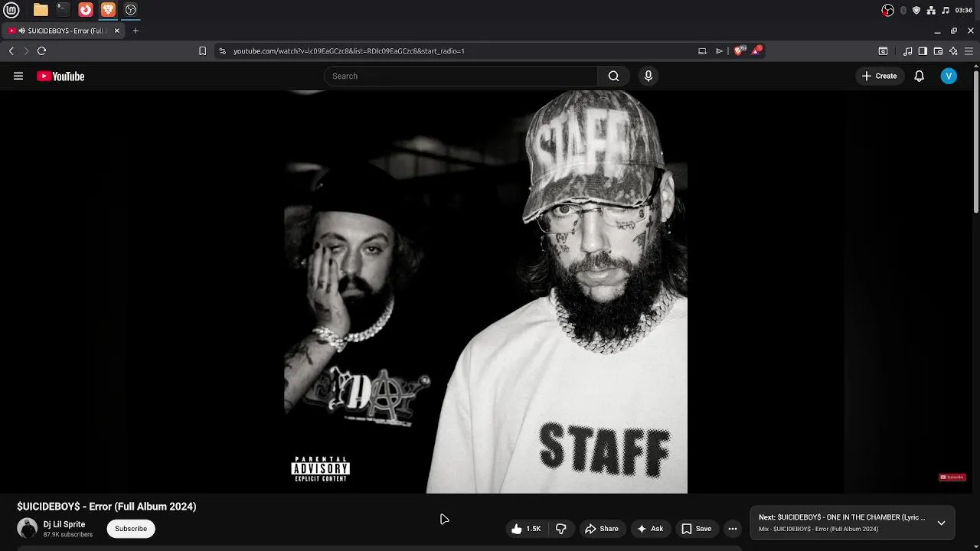
Task: Share this video
Action: click(x=602, y=529)
